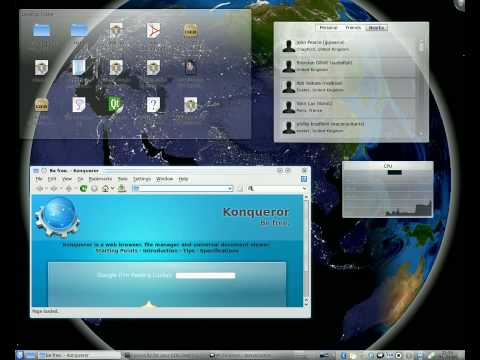480x360 pixels.
Task: Open the red PDF document icon
Action: [153, 31]
